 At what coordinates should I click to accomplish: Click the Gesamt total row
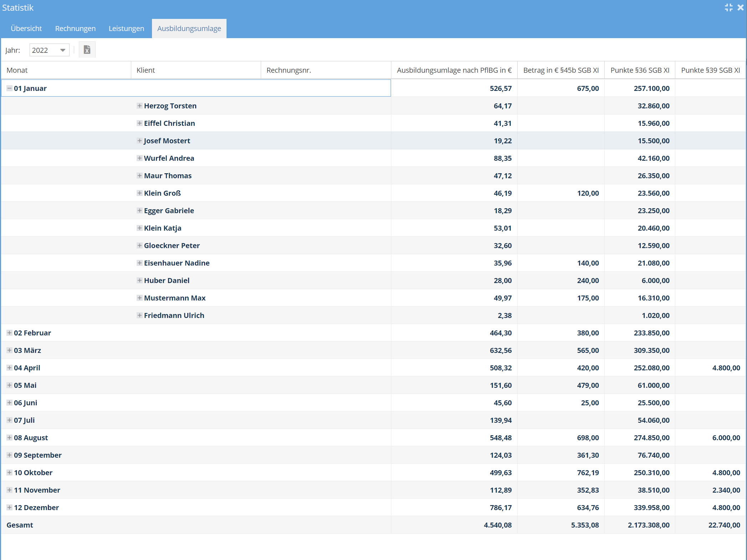pos(20,525)
